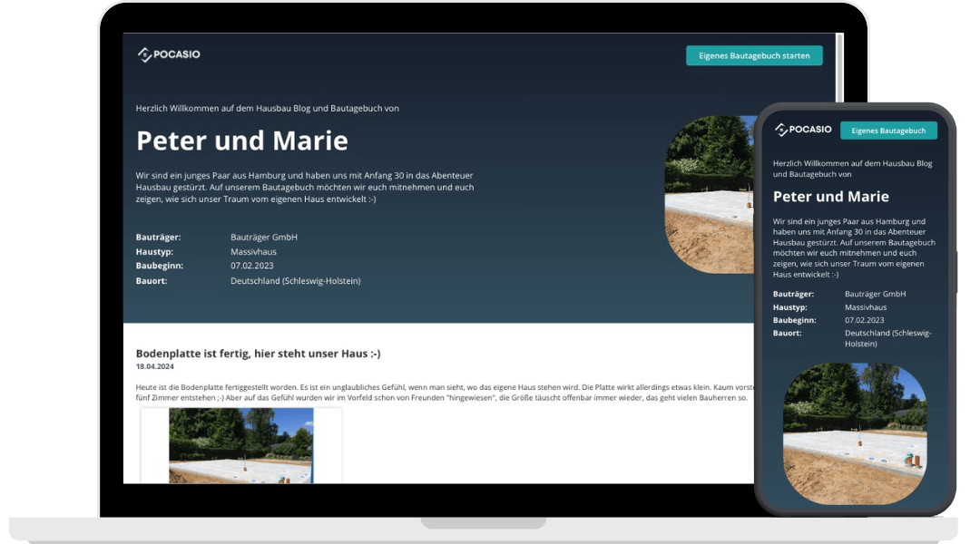Tap the 'Peter und Marie' heading on phone

pyautogui.click(x=830, y=196)
